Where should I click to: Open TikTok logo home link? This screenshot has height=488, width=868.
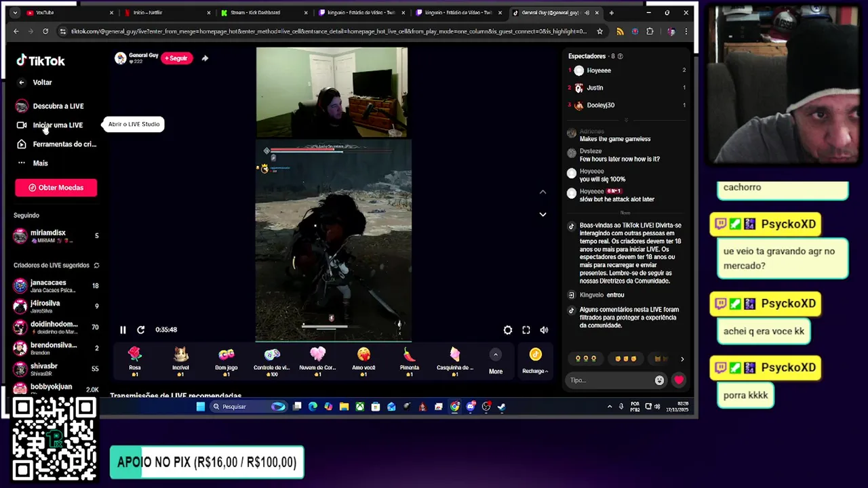tap(41, 60)
